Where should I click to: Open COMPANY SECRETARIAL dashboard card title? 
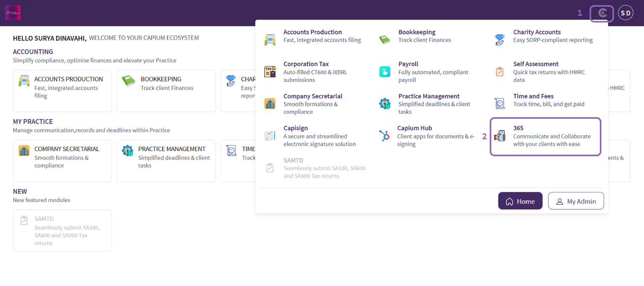[x=67, y=149]
